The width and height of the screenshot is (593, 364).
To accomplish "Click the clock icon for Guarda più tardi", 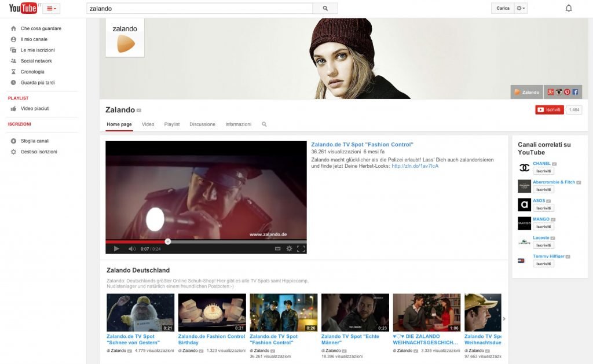I will (14, 82).
